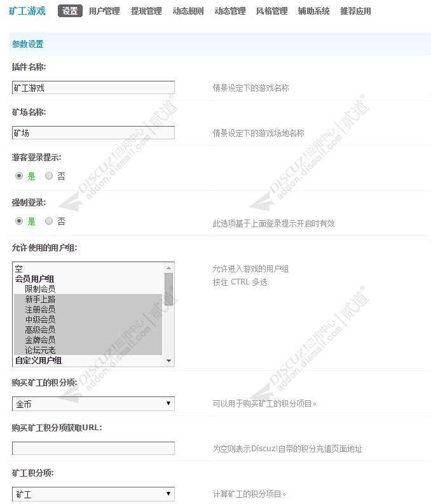Focus the 矿场名称 input field

click(x=93, y=133)
